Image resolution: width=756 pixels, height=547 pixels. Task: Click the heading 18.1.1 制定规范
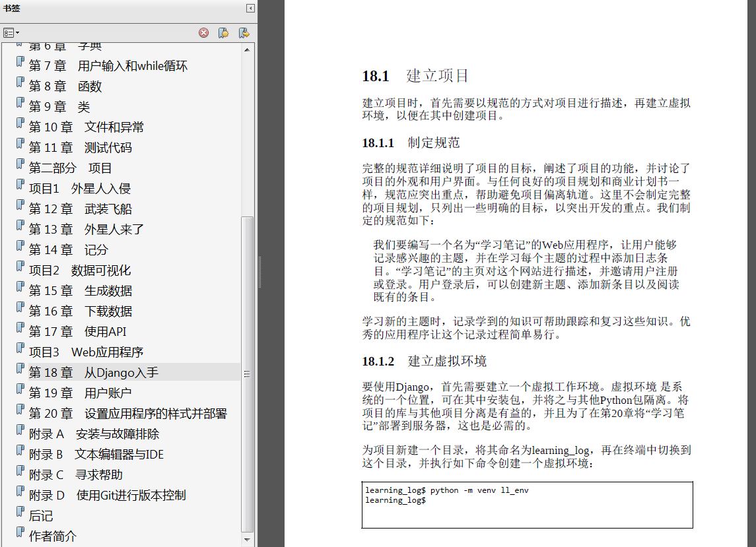coord(411,143)
